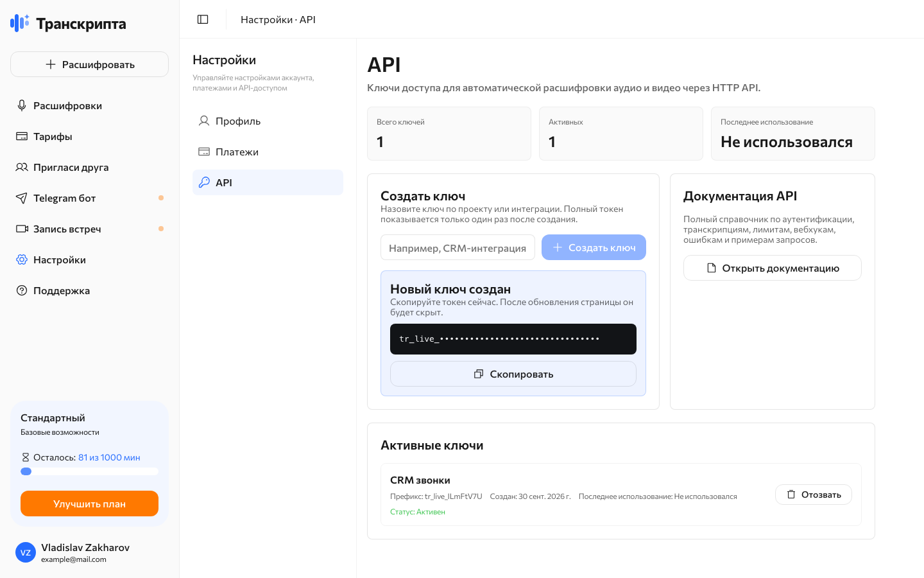924x578 pixels.
Task: Click the Создать ключ button
Action: [x=594, y=247]
